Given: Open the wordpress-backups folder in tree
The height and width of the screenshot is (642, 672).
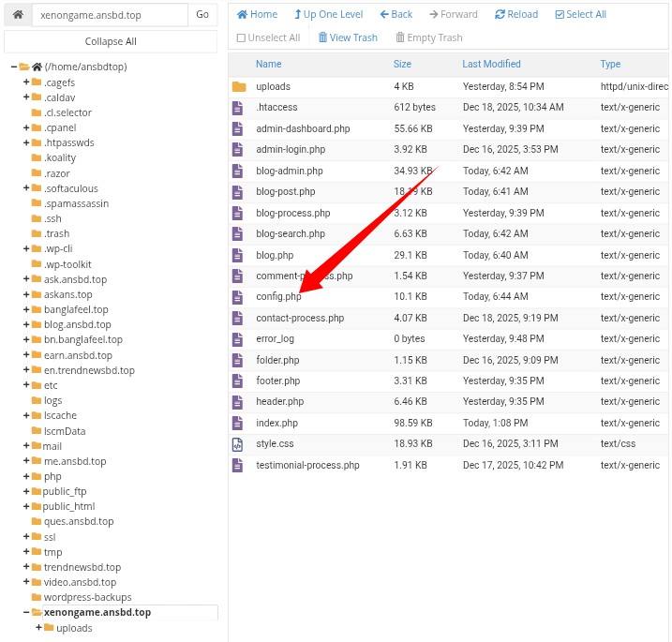Looking at the screenshot, I should [x=87, y=597].
